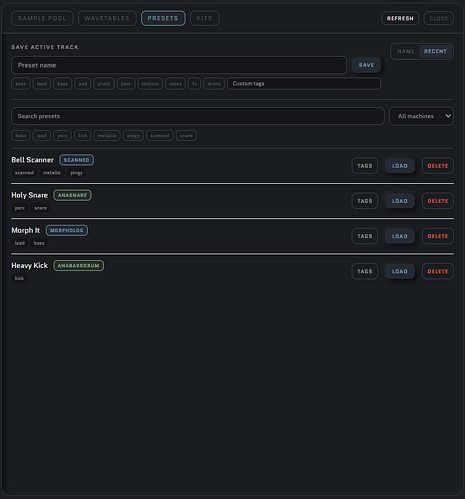Open the Wavetables tab
This screenshot has height=499, width=465.
pyautogui.click(x=107, y=18)
